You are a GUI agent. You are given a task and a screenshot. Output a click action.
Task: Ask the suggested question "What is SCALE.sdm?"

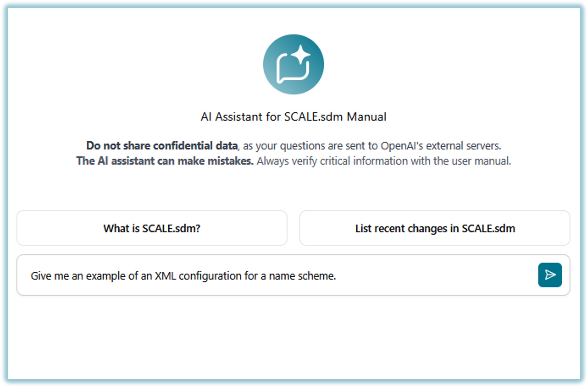click(x=152, y=228)
